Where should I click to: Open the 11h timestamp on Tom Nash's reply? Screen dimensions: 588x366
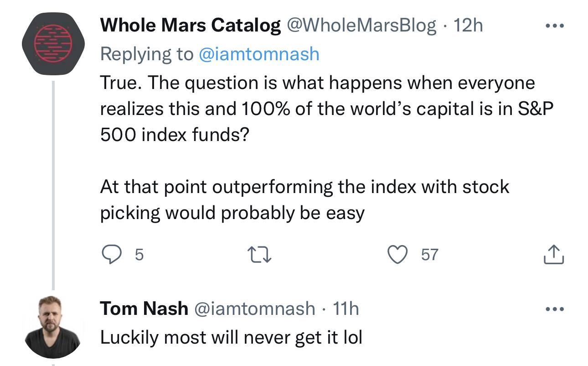point(346,308)
